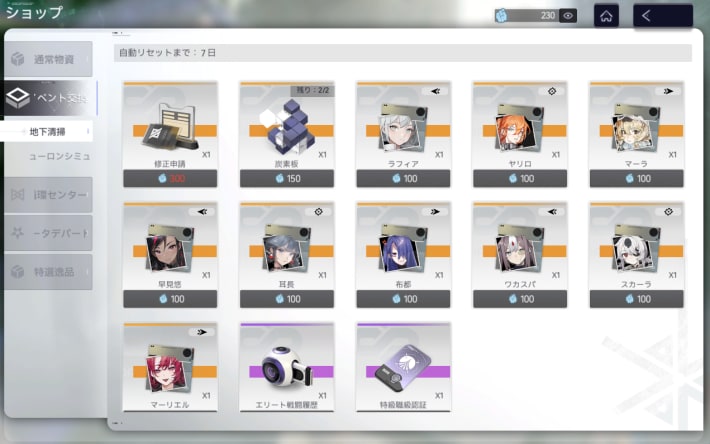
Task: Toggle currency visibility with the eye icon
Action: point(568,16)
